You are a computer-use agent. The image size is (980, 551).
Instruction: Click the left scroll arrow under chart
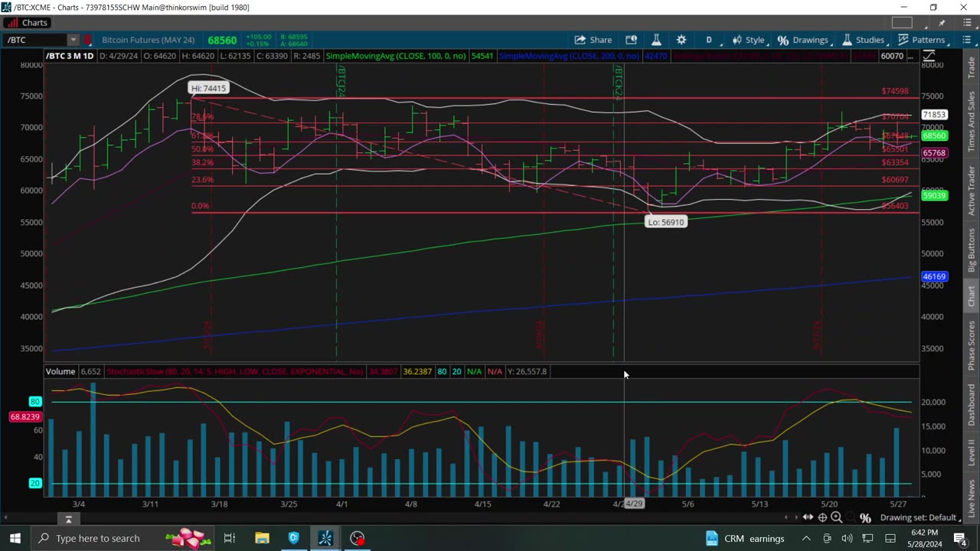tap(786, 518)
